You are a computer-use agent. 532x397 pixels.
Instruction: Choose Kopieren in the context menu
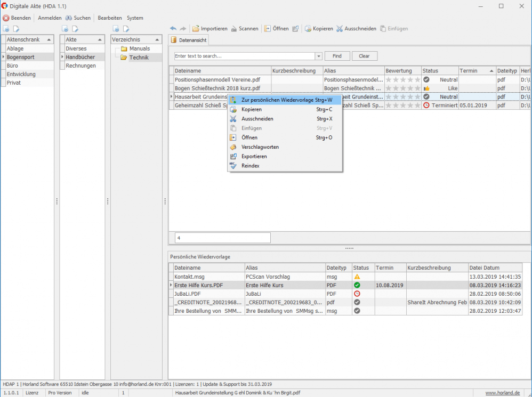point(285,109)
